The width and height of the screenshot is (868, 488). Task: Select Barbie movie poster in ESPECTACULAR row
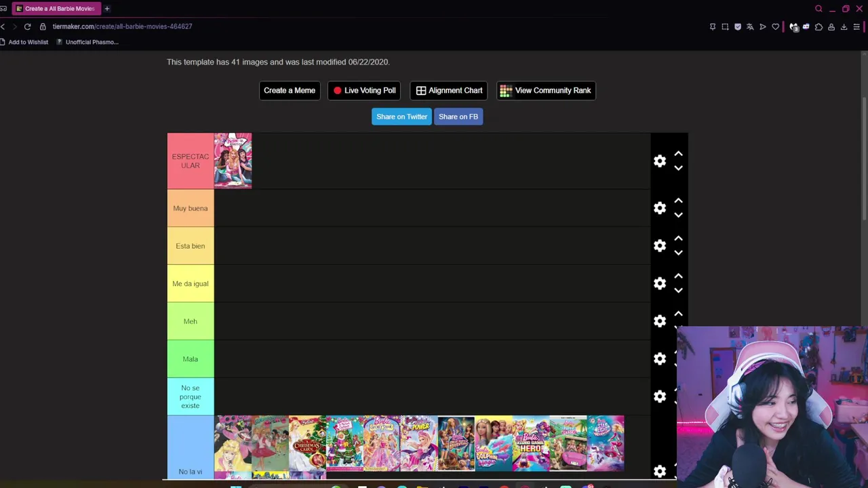pos(233,161)
